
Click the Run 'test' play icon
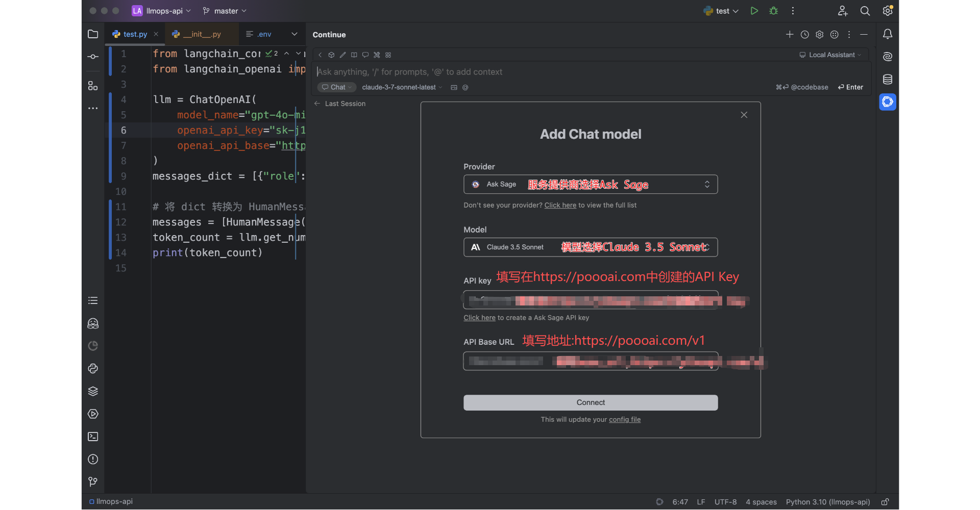tap(754, 11)
